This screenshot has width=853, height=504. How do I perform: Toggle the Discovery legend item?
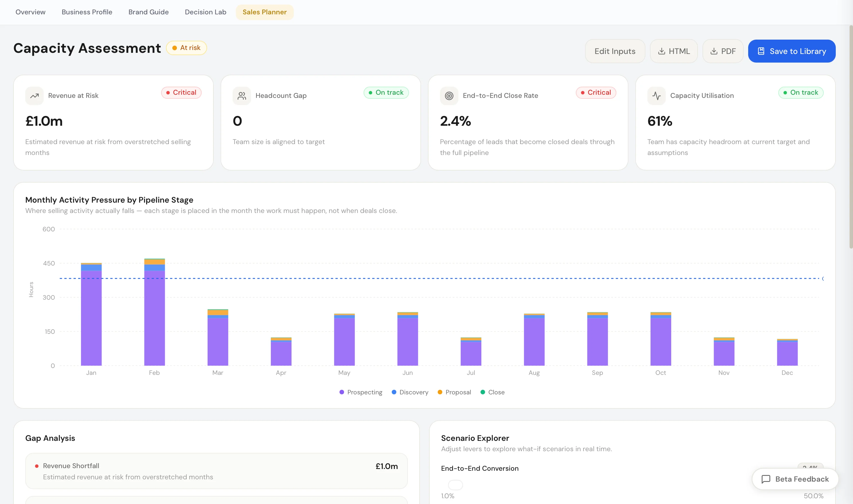point(410,392)
